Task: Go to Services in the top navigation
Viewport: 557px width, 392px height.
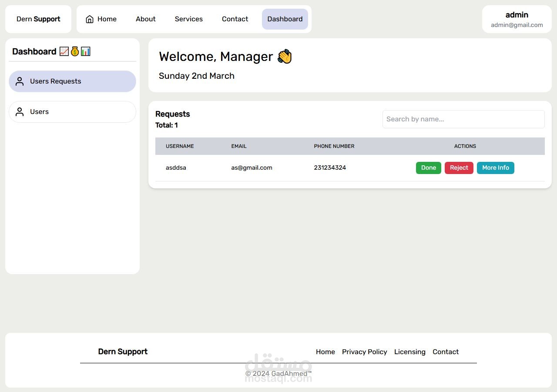Action: 189,19
